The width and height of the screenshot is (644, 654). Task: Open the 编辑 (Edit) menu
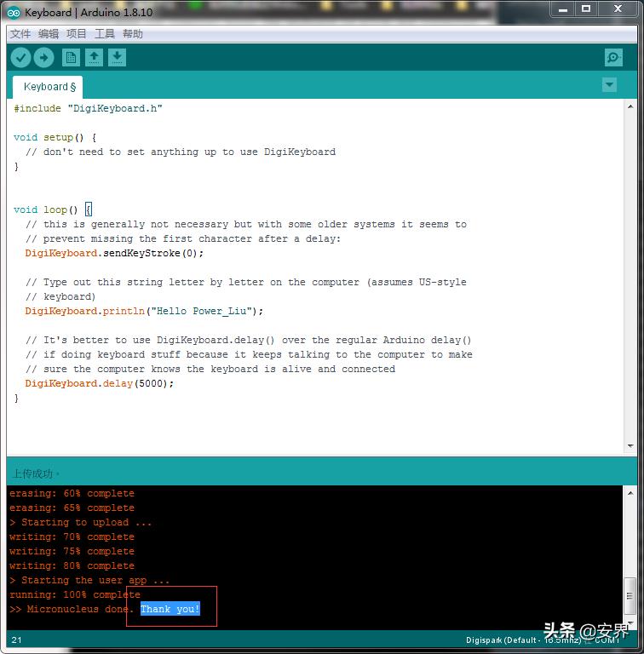pos(49,34)
